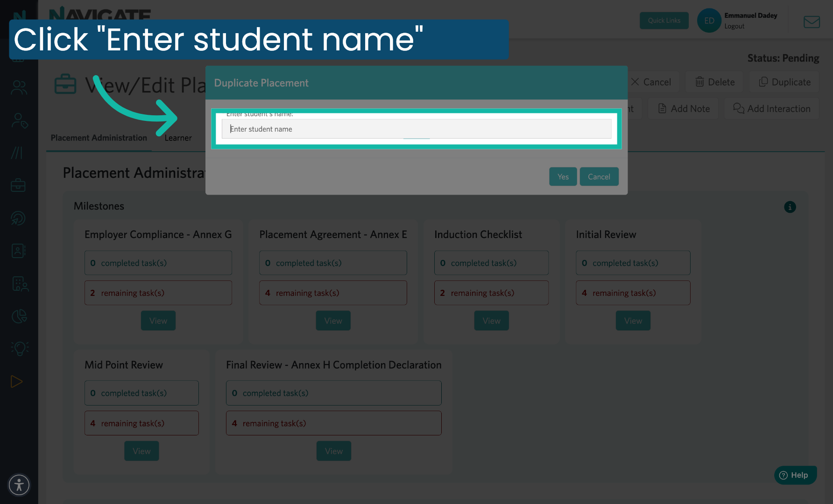Select the briefcase placements icon in the sidebar

pos(18,185)
